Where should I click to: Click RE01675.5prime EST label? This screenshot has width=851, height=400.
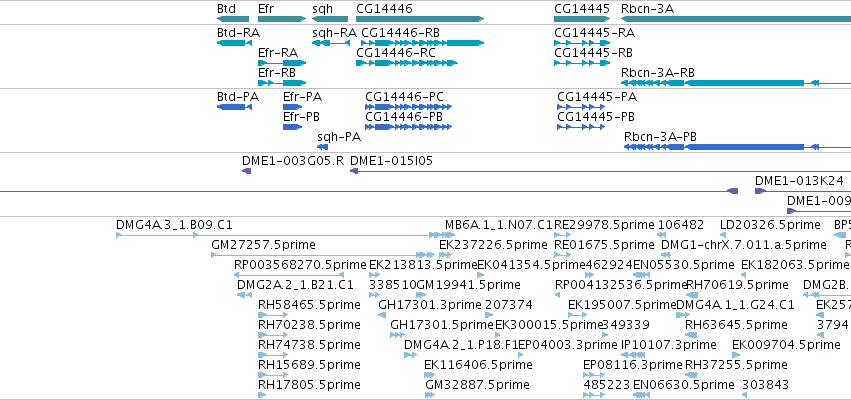[604, 245]
